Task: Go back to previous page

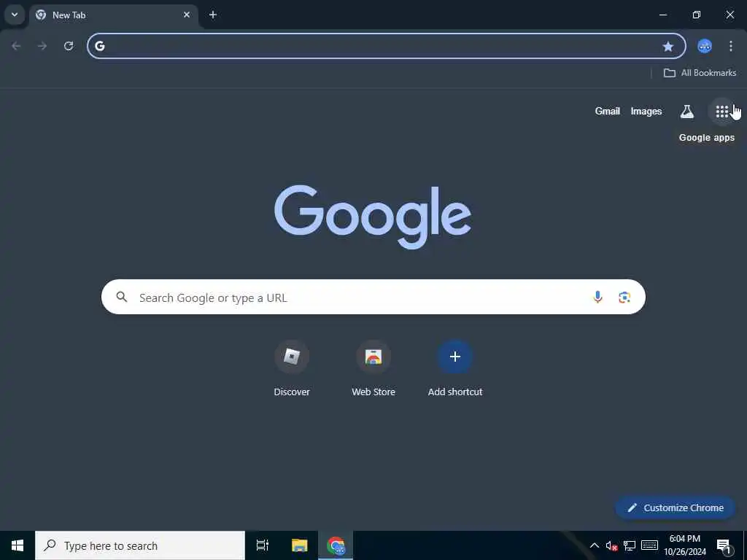Action: tap(16, 46)
